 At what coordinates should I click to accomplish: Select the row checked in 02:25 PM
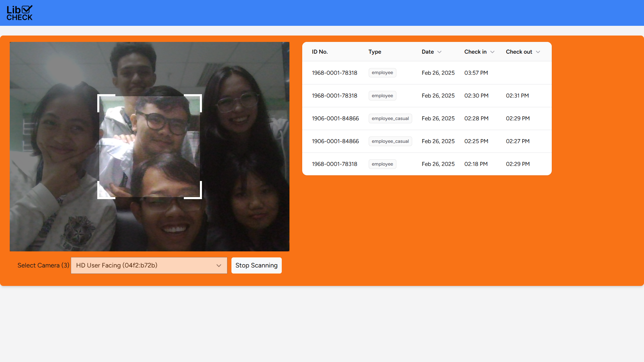point(476,141)
